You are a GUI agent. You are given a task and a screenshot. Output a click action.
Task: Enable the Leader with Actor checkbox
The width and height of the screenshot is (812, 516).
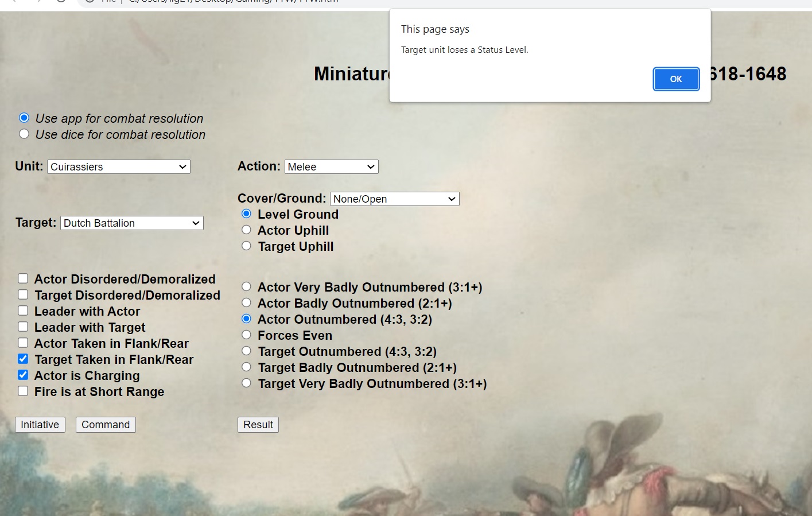tap(23, 311)
